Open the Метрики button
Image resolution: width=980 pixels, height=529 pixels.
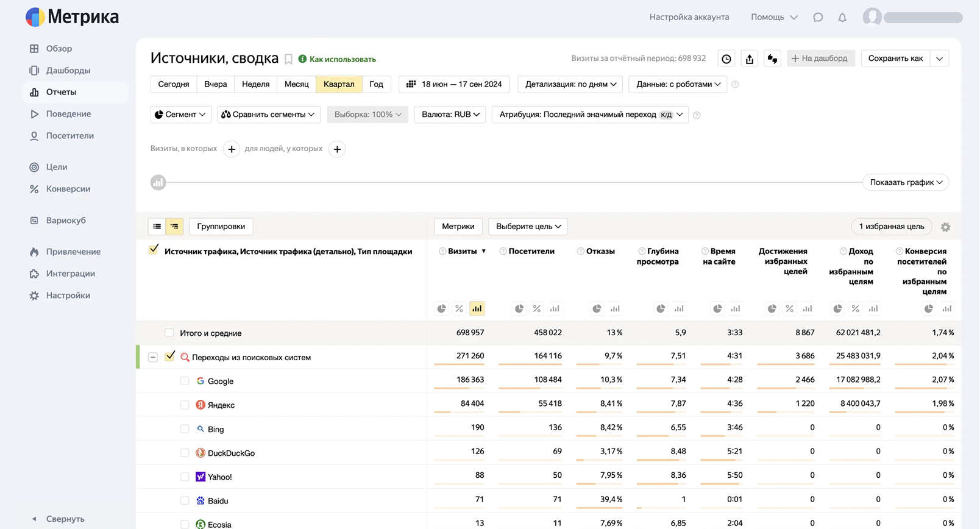click(458, 226)
